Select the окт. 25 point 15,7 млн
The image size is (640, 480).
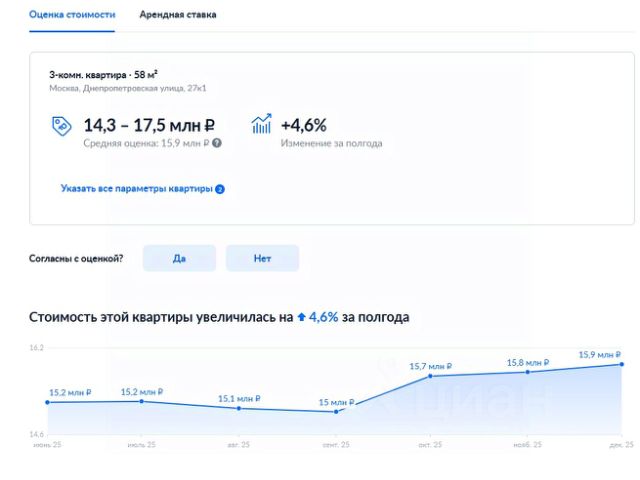tap(430, 376)
